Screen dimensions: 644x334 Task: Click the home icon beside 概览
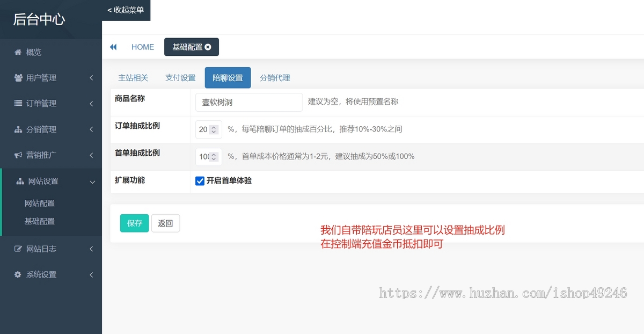tap(18, 52)
